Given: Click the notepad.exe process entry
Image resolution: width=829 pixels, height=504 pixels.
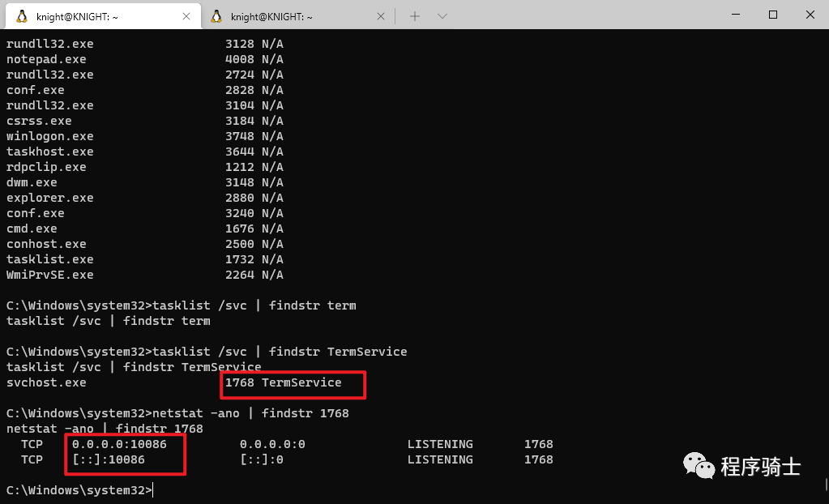Looking at the screenshot, I should pyautogui.click(x=46, y=59).
